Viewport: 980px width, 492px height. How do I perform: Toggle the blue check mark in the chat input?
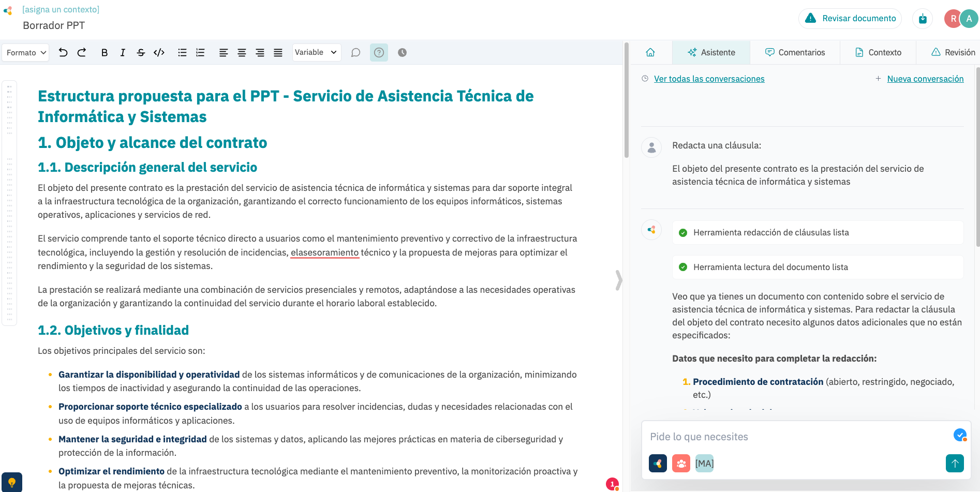pos(960,435)
